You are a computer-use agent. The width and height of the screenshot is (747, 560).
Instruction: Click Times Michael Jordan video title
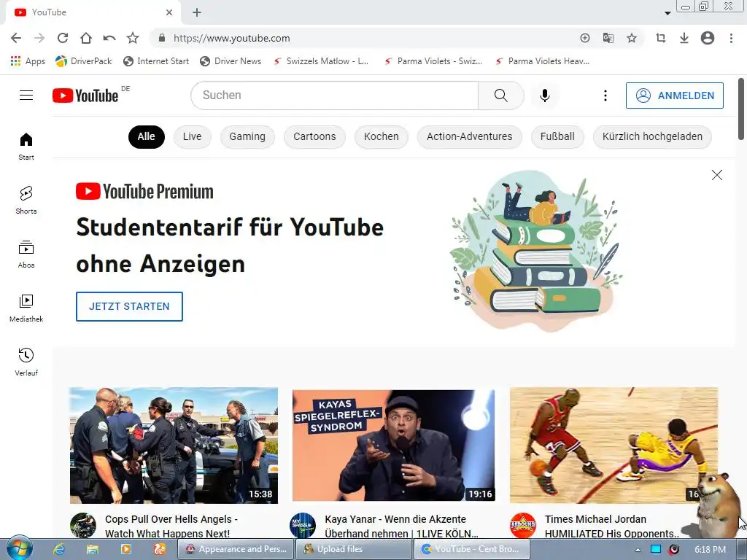point(612,526)
